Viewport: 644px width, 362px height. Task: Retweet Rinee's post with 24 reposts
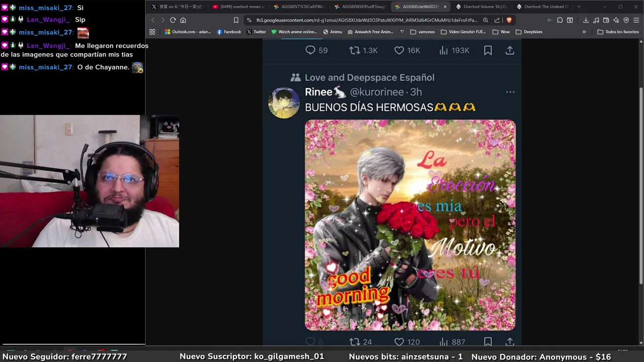pyautogui.click(x=360, y=342)
